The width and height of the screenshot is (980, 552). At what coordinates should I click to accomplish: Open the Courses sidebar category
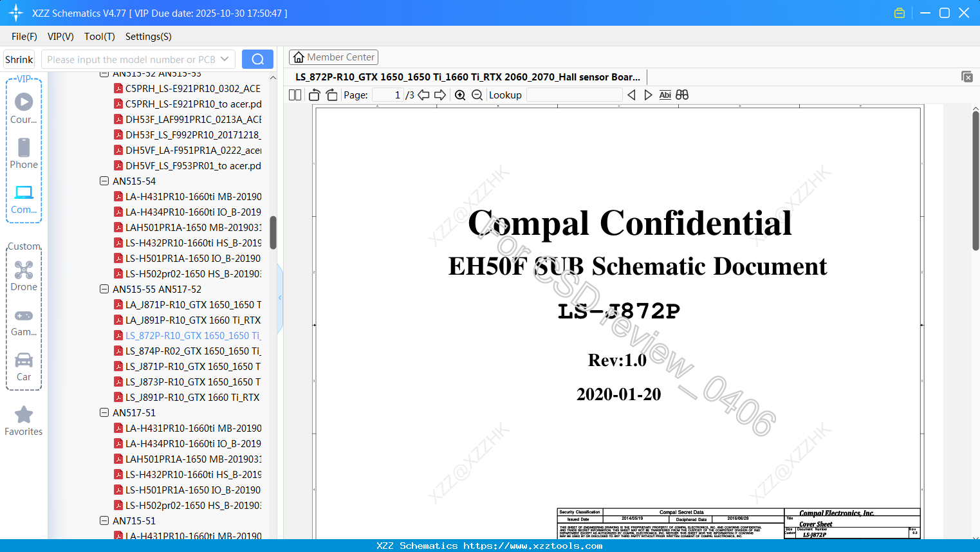pyautogui.click(x=24, y=108)
